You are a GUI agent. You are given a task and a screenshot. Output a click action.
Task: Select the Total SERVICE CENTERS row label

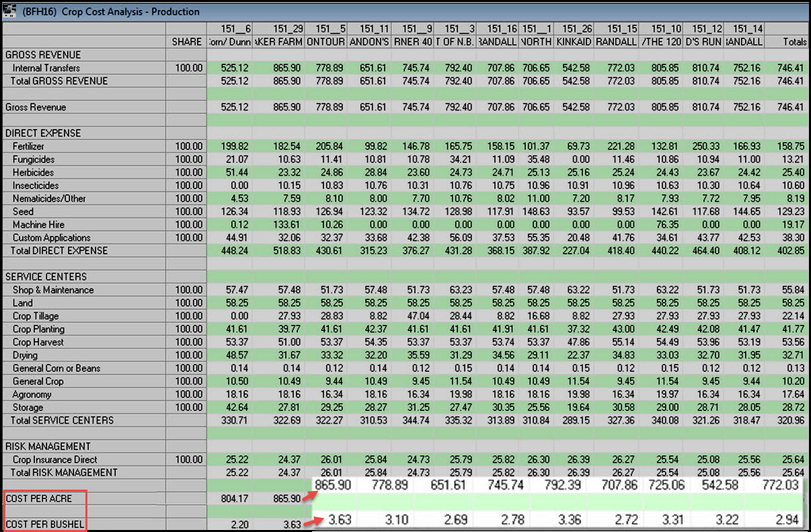[62, 420]
